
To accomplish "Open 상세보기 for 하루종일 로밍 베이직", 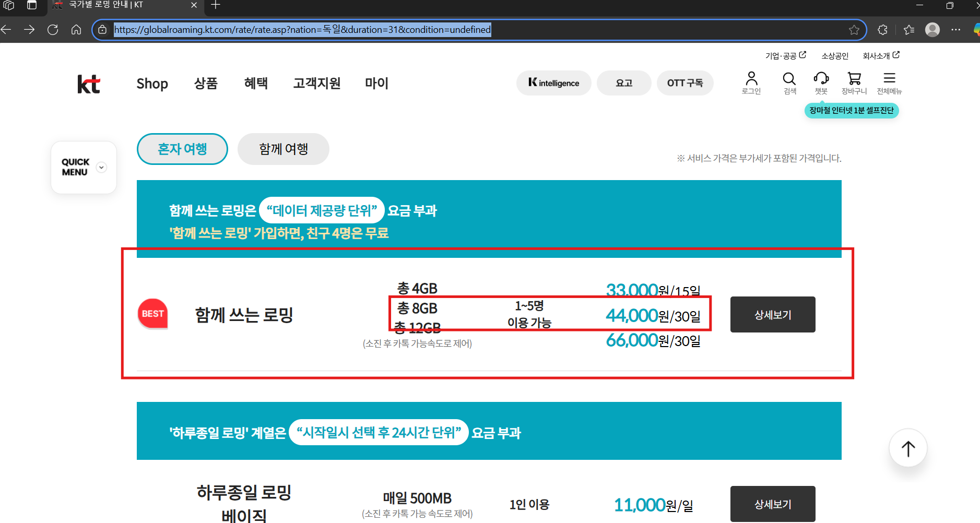I will pos(773,504).
